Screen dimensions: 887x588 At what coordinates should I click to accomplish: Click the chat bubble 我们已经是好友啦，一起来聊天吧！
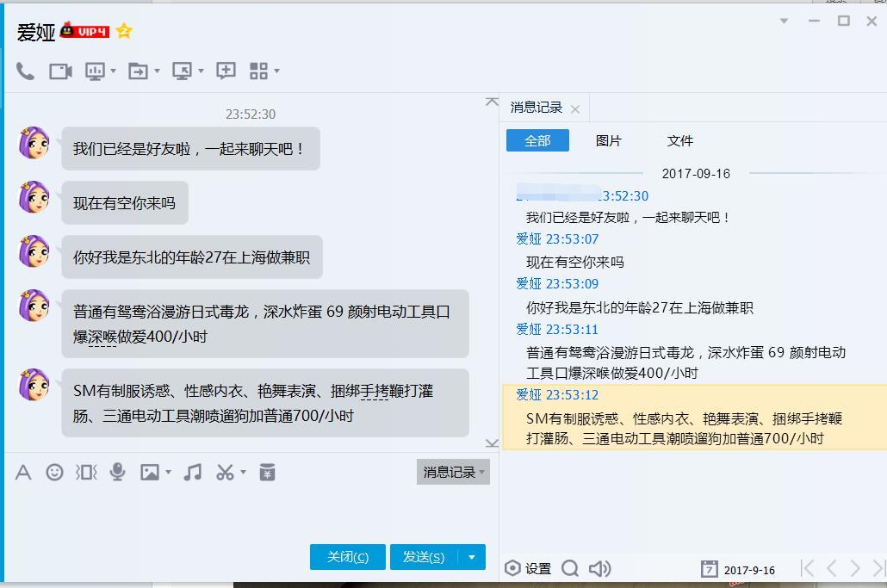point(190,149)
